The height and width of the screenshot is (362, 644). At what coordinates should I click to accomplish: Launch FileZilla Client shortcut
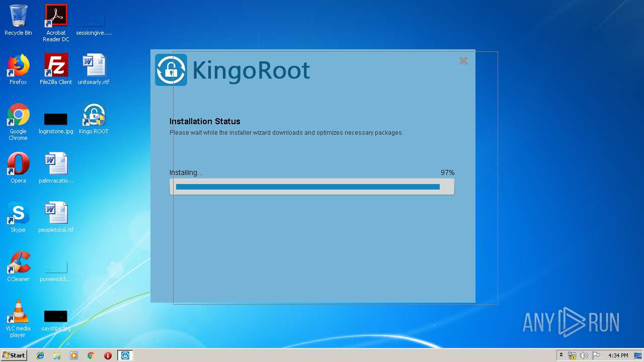pyautogui.click(x=56, y=69)
